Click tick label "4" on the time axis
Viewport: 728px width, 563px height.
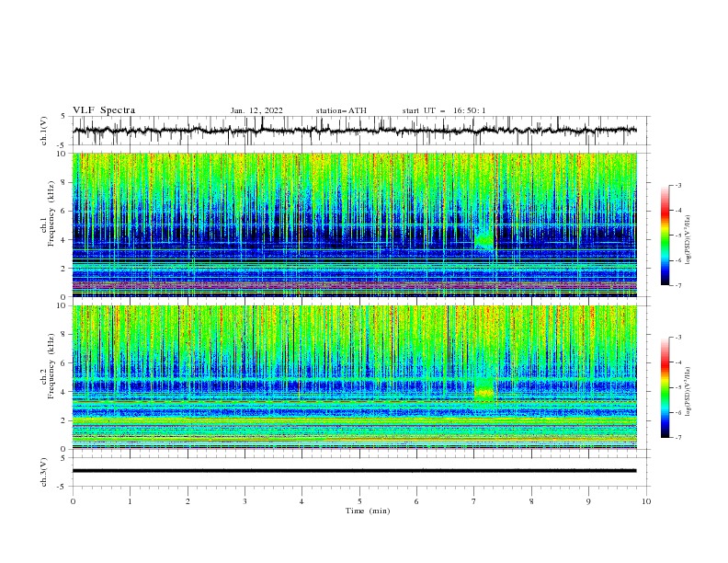[301, 501]
